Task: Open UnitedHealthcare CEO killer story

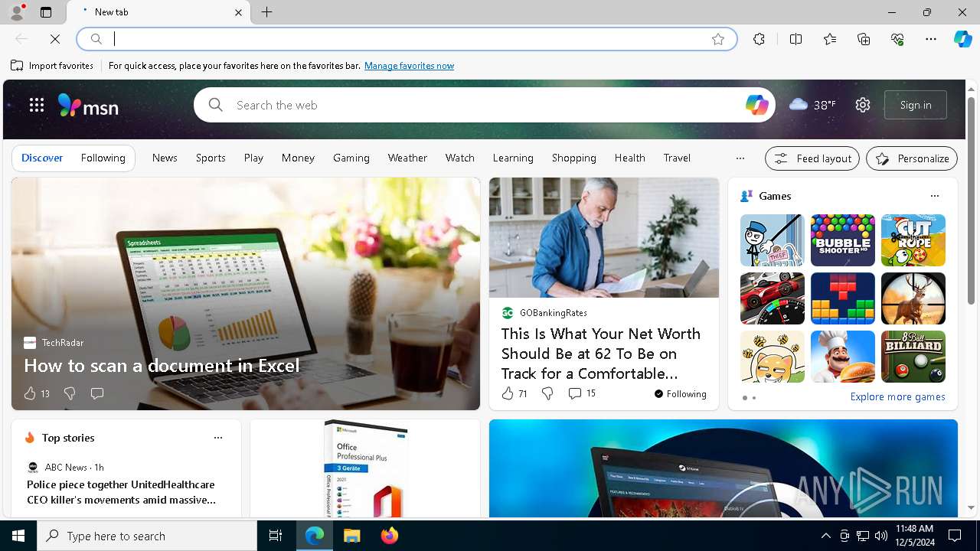Action: click(x=121, y=492)
